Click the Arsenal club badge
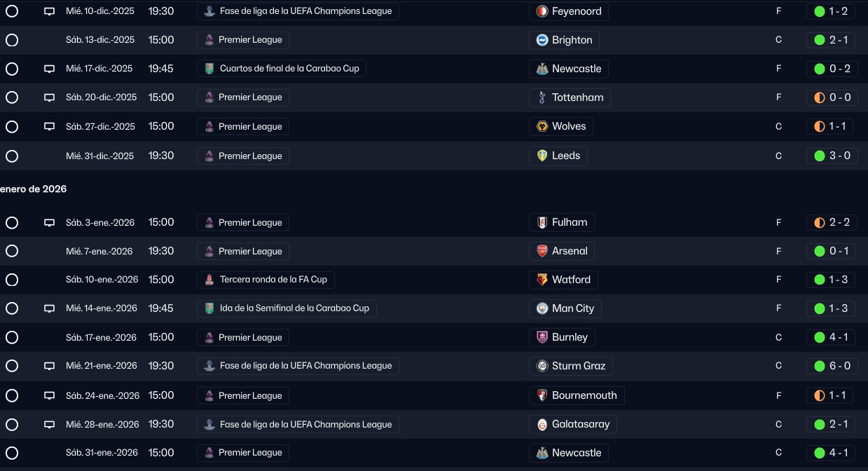This screenshot has height=471, width=868. tap(542, 251)
